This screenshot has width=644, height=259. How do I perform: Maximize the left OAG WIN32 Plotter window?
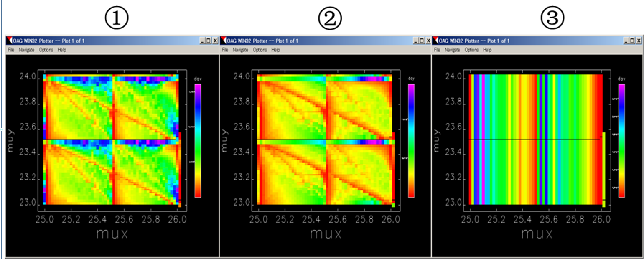point(209,41)
